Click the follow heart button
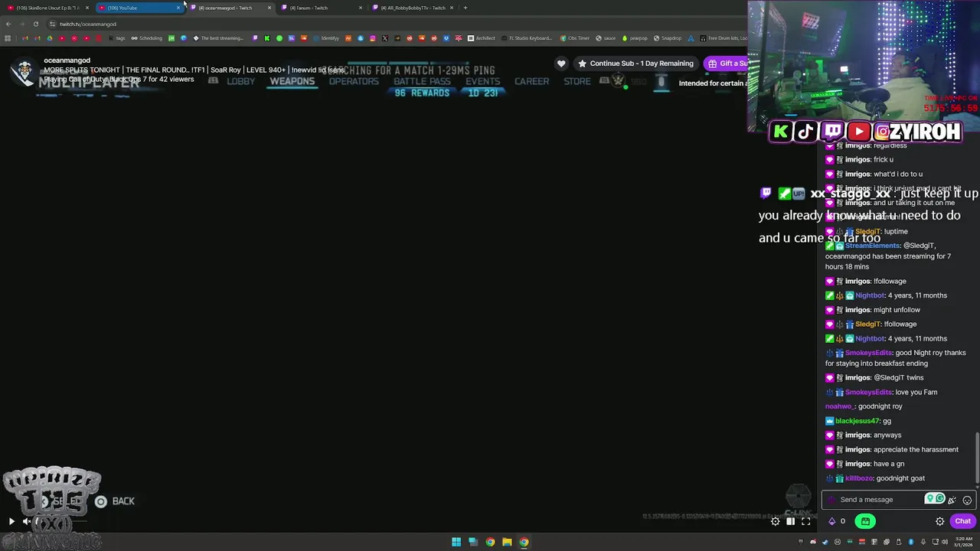Viewport: 980px width, 551px height. click(561, 64)
